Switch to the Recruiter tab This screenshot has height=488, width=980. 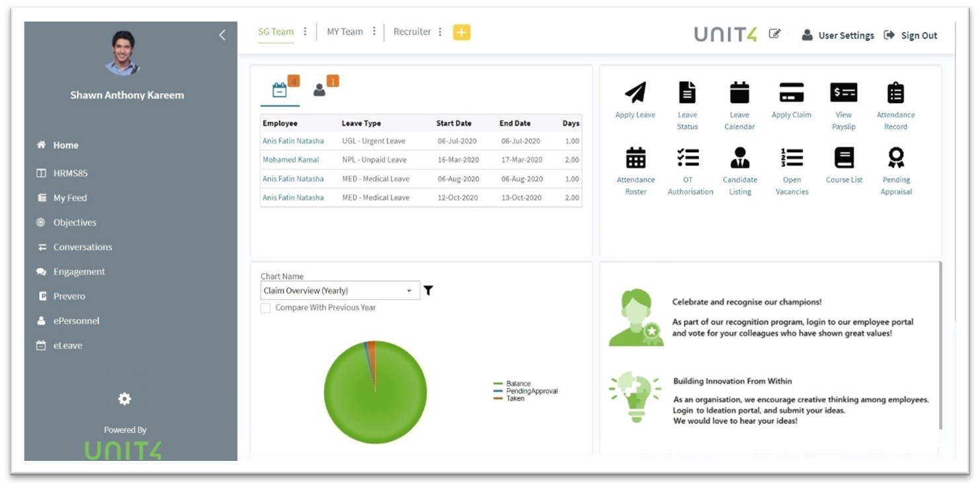pyautogui.click(x=412, y=32)
